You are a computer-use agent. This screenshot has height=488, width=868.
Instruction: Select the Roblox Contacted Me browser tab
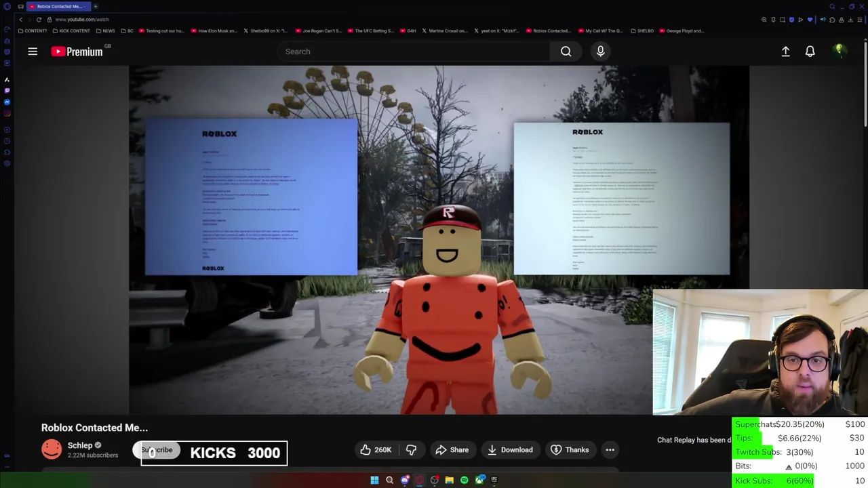coord(58,7)
